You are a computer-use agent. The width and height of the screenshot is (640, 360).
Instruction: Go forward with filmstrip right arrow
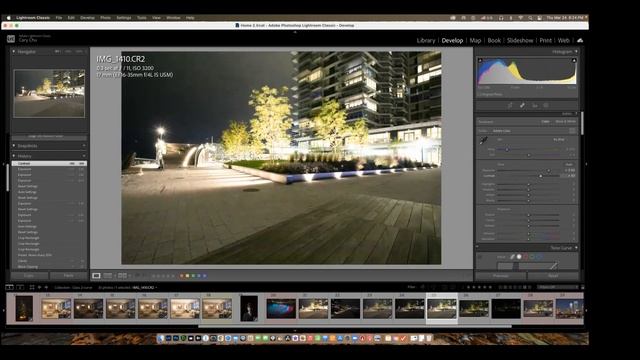click(46, 287)
